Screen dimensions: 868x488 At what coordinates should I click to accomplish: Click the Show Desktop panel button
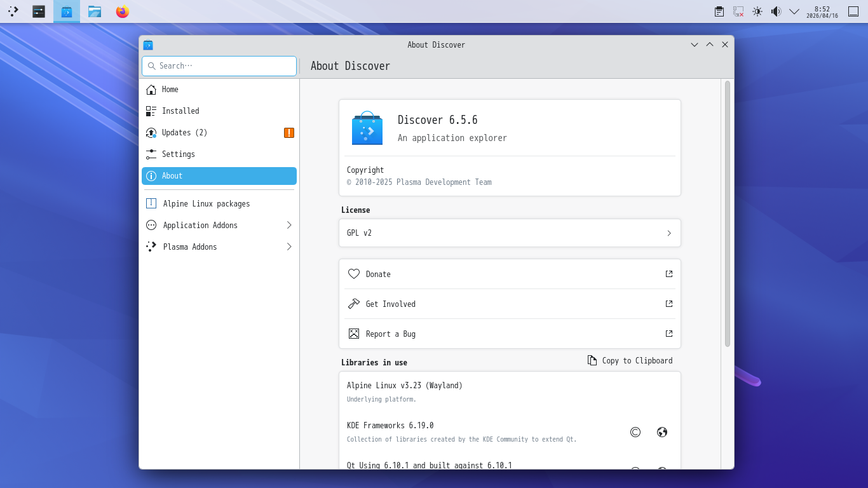point(853,11)
